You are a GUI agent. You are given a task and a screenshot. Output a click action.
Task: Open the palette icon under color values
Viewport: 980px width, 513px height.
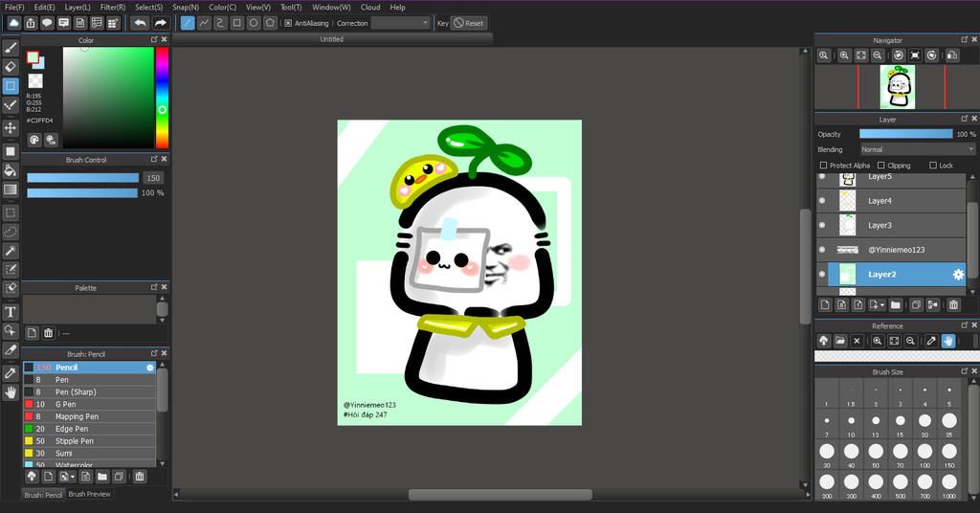click(34, 140)
